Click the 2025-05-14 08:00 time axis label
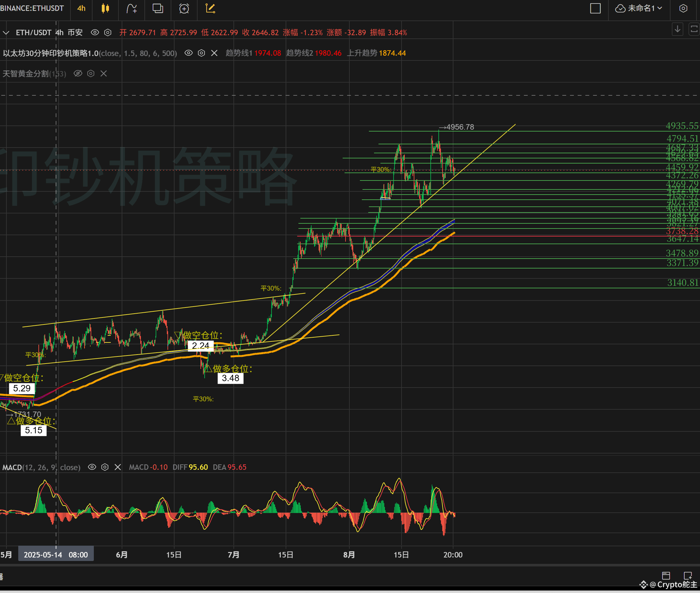The image size is (700, 593). tap(56, 555)
